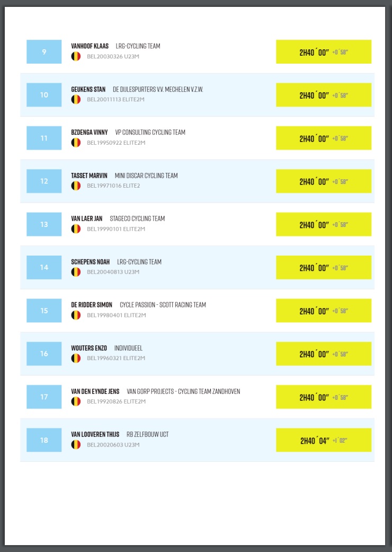Click the Belgian flag next to Geukens Stan
The image size is (392, 552).
pos(76,100)
